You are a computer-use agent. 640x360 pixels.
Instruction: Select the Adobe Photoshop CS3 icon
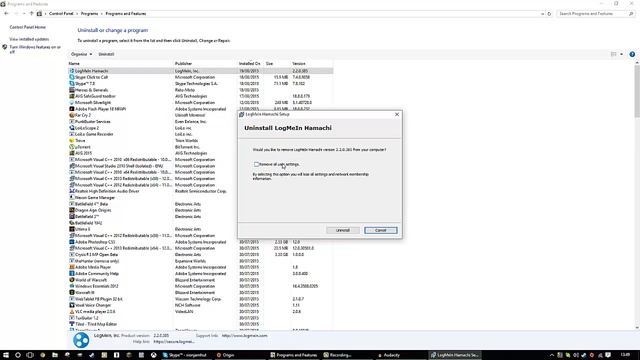(71, 242)
